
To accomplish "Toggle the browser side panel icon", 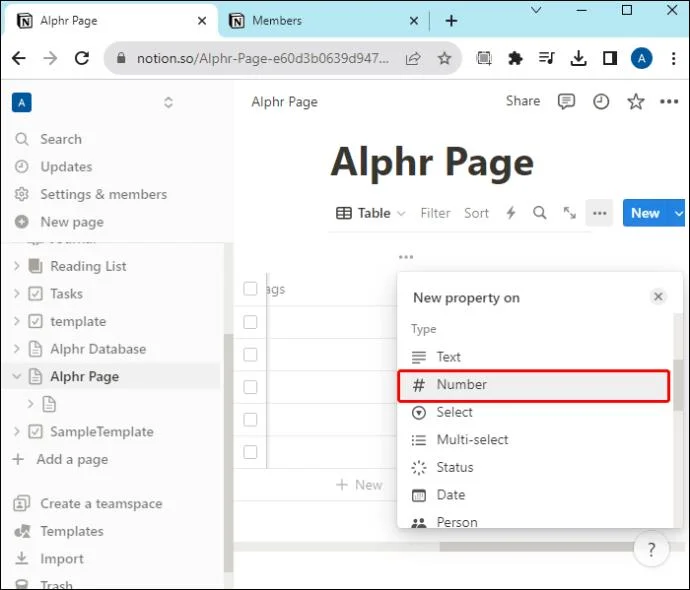I will (609, 58).
